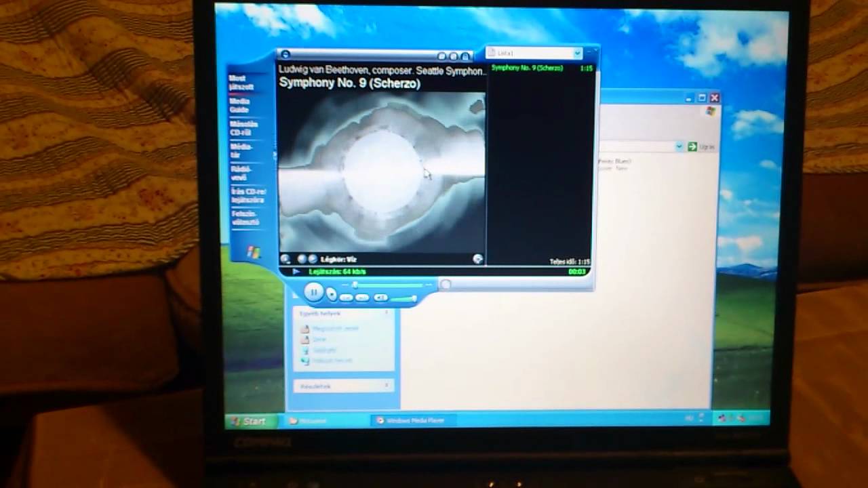Open the 'Másolás CD-ről' tab
The width and height of the screenshot is (868, 488).
coord(243,128)
